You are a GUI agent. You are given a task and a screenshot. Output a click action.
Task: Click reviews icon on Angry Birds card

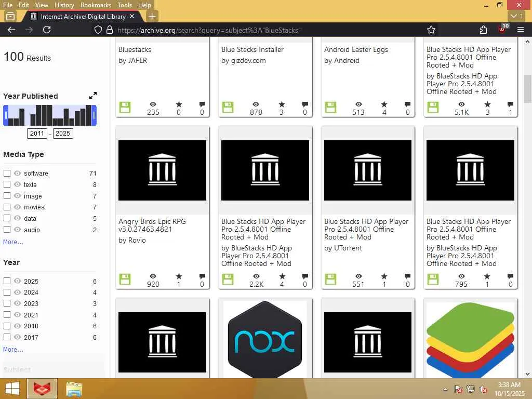pos(202,276)
